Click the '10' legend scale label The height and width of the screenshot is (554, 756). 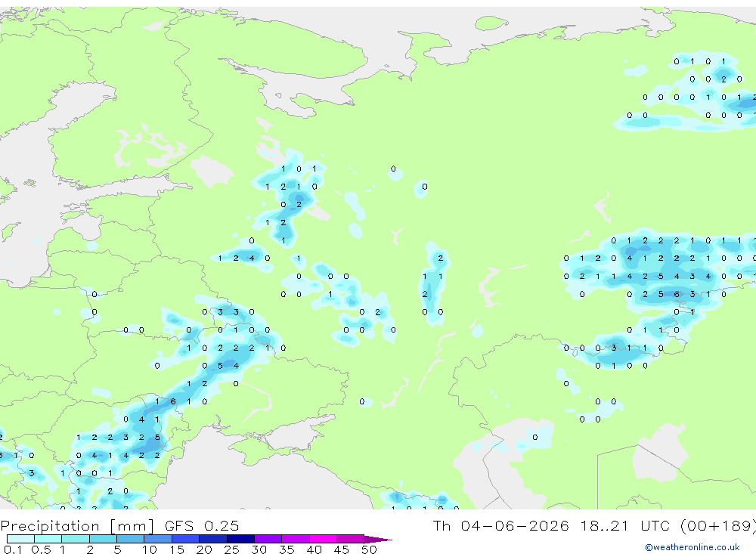tap(149, 549)
